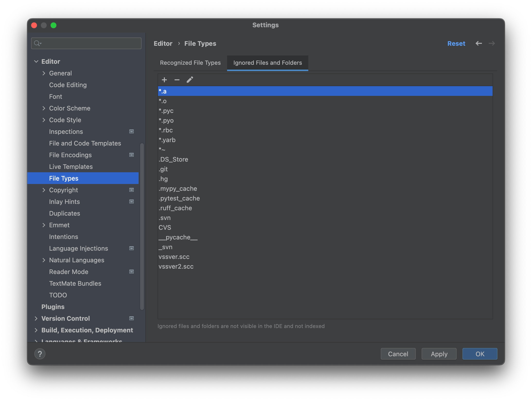
Task: Navigate back using the left arrow
Action: click(479, 43)
